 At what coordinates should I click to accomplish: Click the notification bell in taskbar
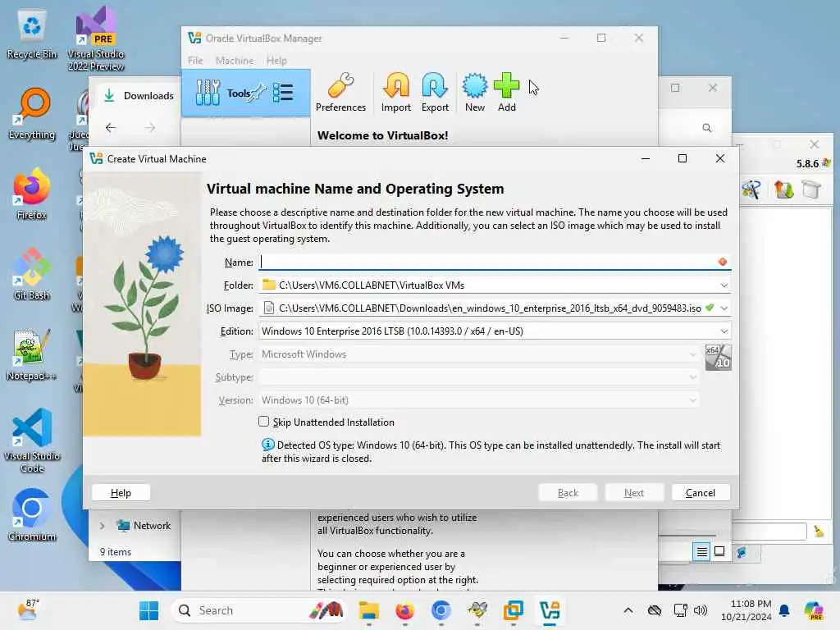784,610
